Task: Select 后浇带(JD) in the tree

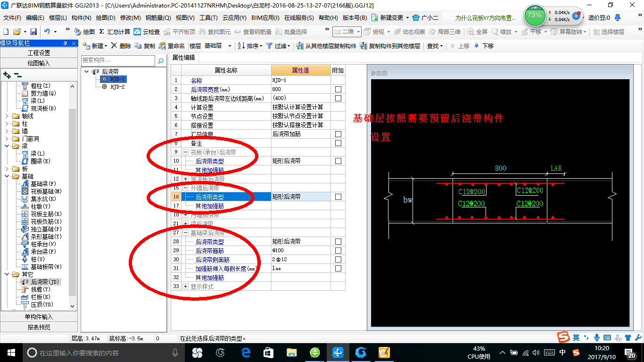Action: click(x=41, y=282)
